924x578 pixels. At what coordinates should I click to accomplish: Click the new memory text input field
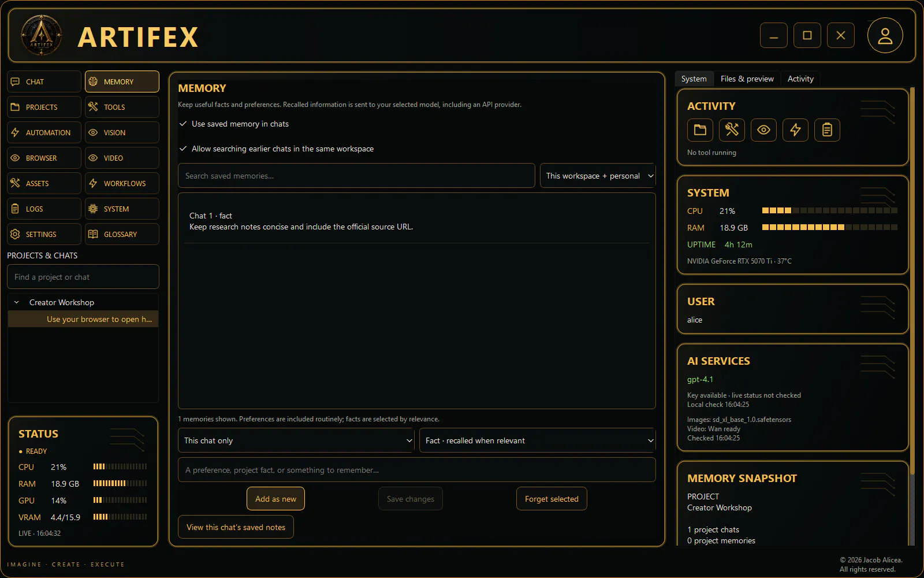[417, 470]
